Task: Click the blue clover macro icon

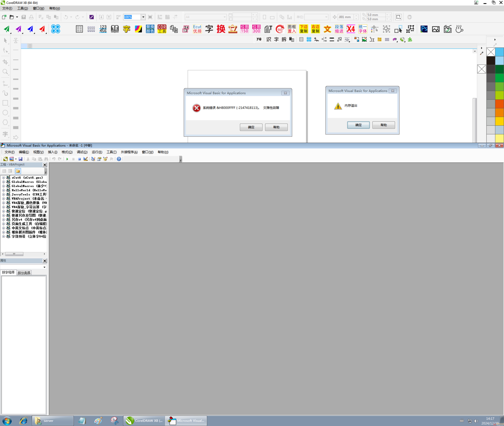Action: click(56, 29)
